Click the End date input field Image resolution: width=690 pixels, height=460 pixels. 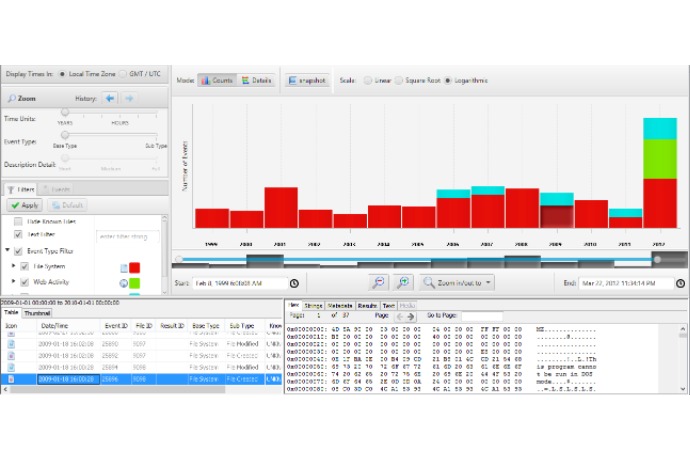coord(626,283)
